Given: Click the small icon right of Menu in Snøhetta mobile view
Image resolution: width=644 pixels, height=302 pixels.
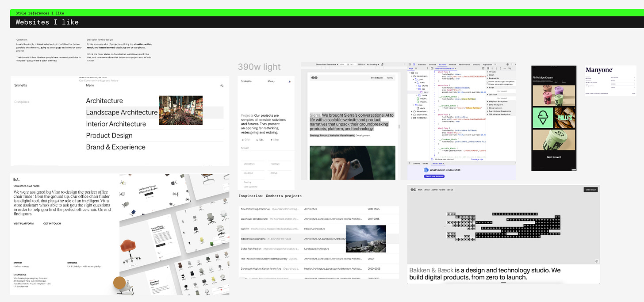Looking at the screenshot, I should 289,81.
